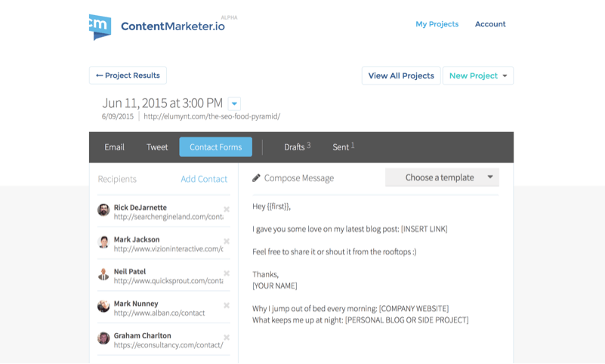Click the 'Feel free to share it' line
The height and width of the screenshot is (364, 605).
(335, 251)
